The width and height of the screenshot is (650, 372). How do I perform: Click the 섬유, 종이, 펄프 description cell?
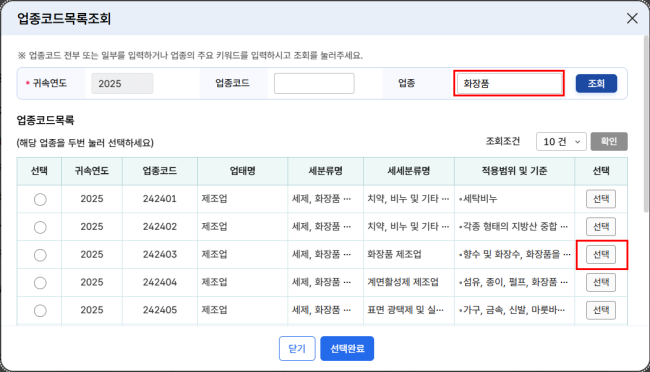(514, 282)
